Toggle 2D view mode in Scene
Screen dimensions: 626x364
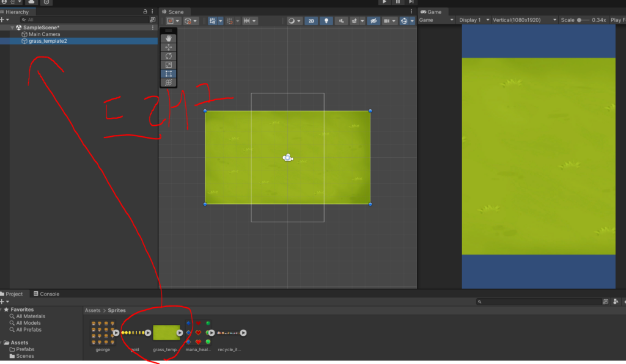pos(311,21)
